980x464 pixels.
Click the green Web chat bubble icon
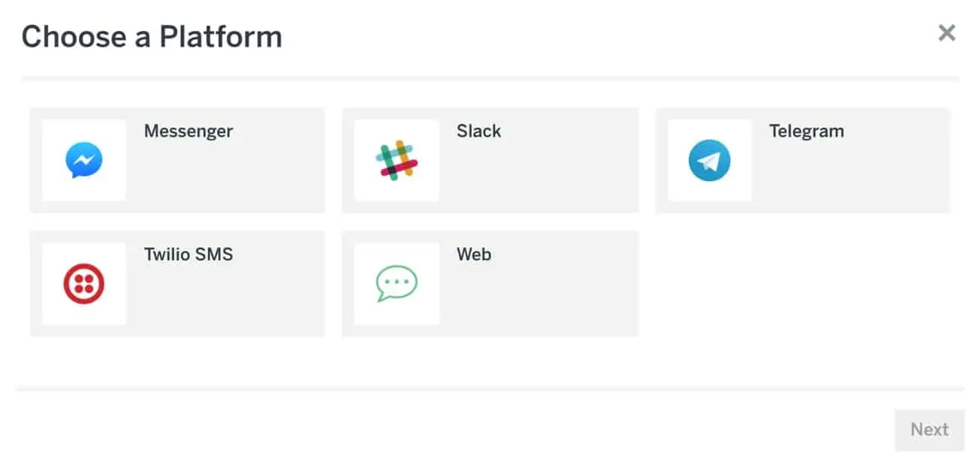pos(397,284)
